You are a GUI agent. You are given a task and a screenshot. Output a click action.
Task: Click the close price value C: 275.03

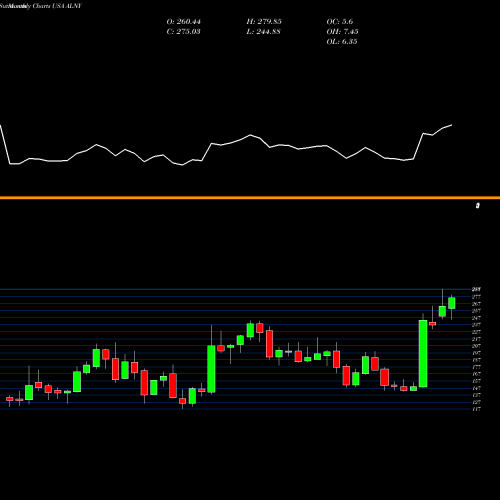(x=184, y=32)
